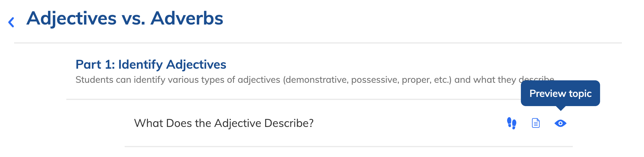Screen dimensions: 644x157
Task: Click the footprints icon for the adjective topic
Action: 511,123
